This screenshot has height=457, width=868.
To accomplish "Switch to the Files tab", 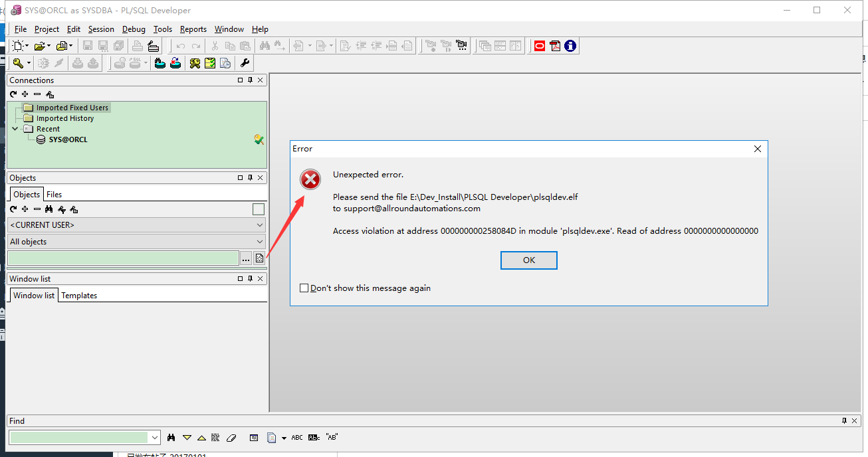I will pos(54,195).
